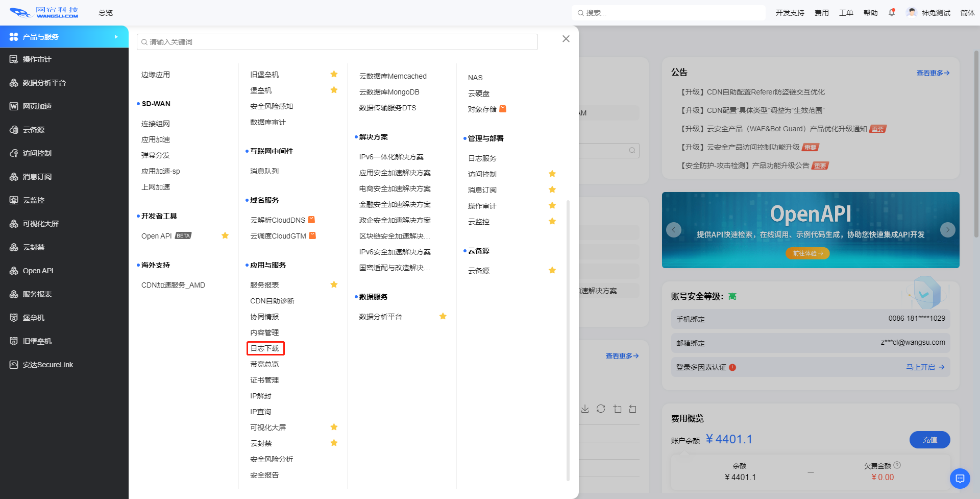Open 工单 top menu

tap(846, 13)
